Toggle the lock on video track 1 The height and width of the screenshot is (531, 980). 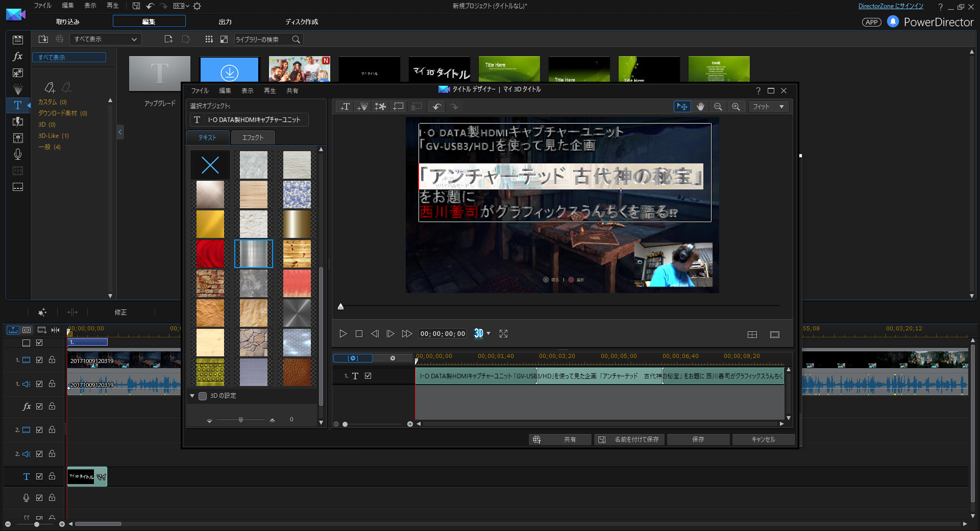click(x=52, y=360)
